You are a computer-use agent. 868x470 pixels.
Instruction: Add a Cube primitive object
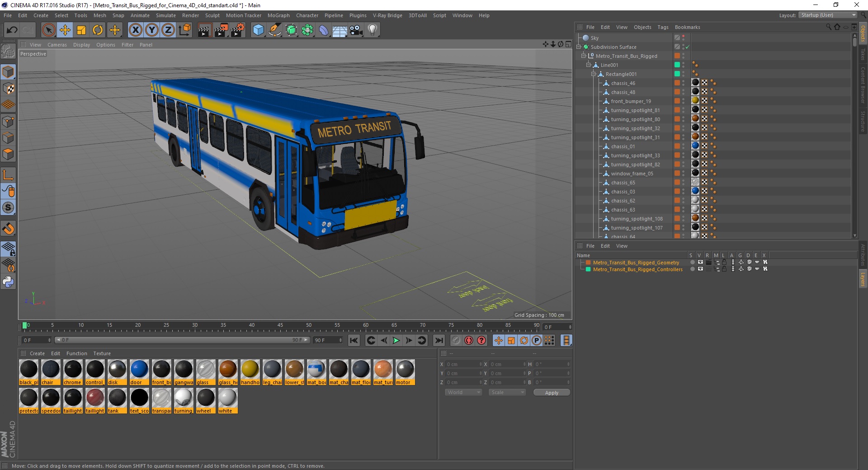tap(258, 30)
